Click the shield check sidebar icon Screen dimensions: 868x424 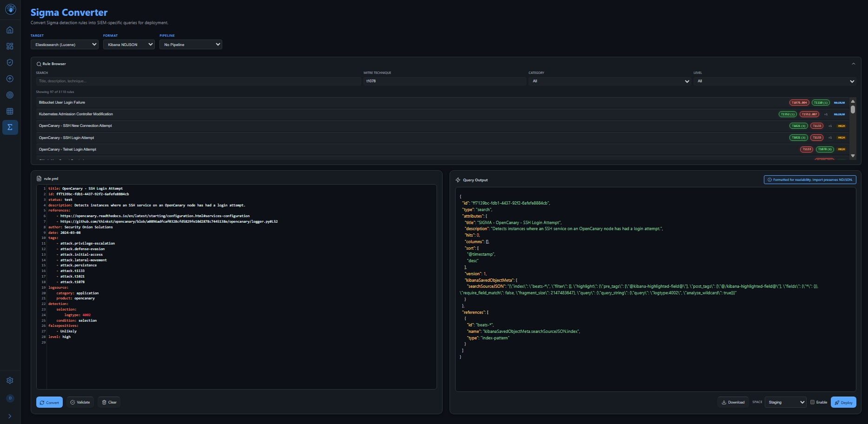pyautogui.click(x=10, y=63)
